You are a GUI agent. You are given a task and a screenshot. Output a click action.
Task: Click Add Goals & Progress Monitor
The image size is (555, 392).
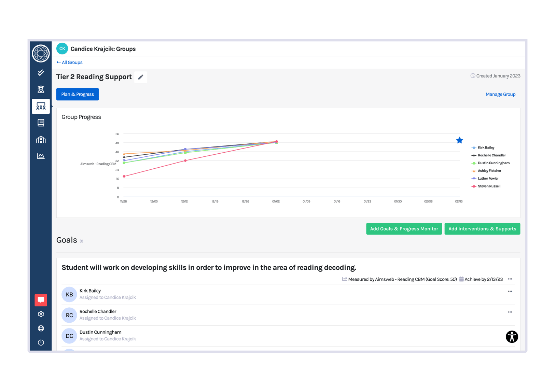[404, 229]
